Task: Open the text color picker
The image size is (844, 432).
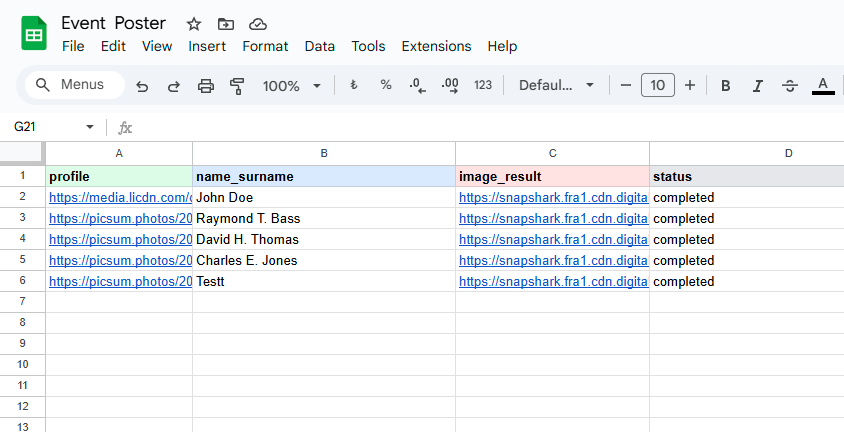Action: 823,86
